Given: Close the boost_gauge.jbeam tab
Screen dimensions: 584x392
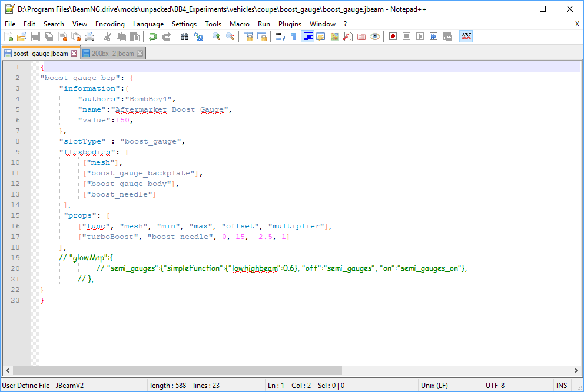Looking at the screenshot, I should pyautogui.click(x=74, y=53).
